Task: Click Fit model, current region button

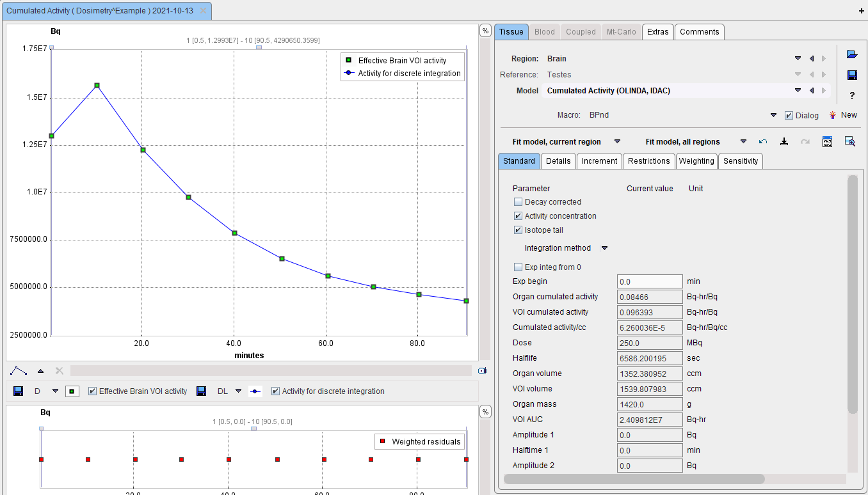Action: pos(557,142)
